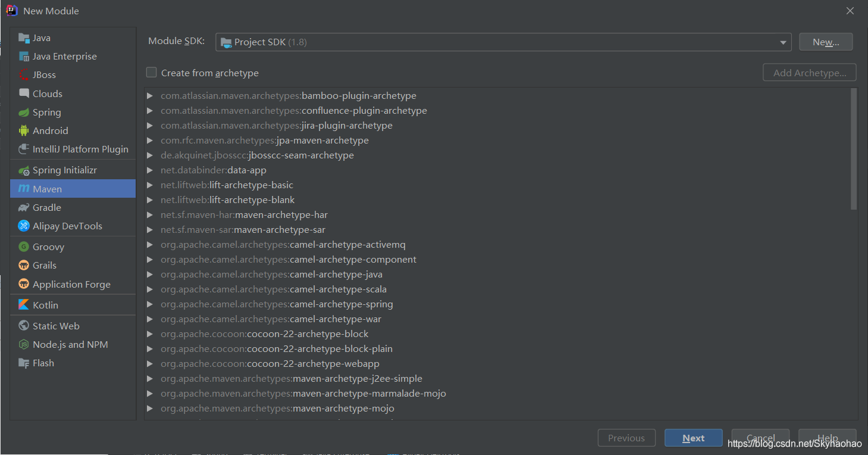Click the Flash icon

pos(24,363)
